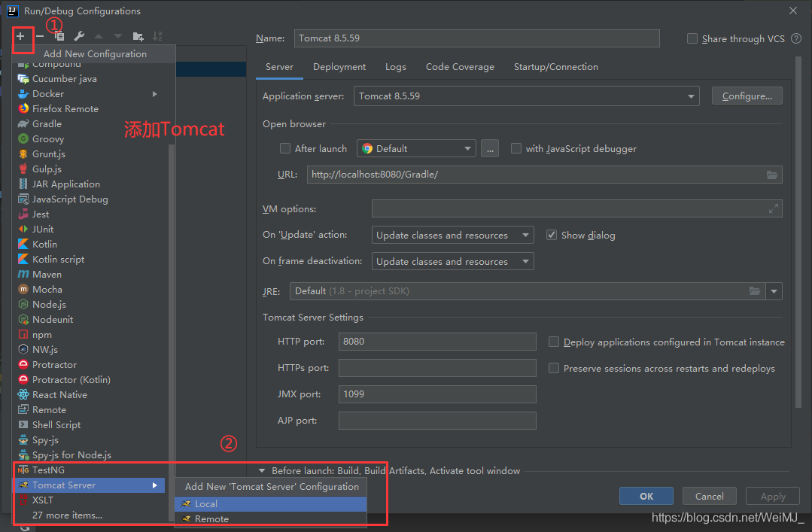Click the help icon beside Share through VCS
Image resolution: width=812 pixels, height=532 pixels.
(x=796, y=38)
